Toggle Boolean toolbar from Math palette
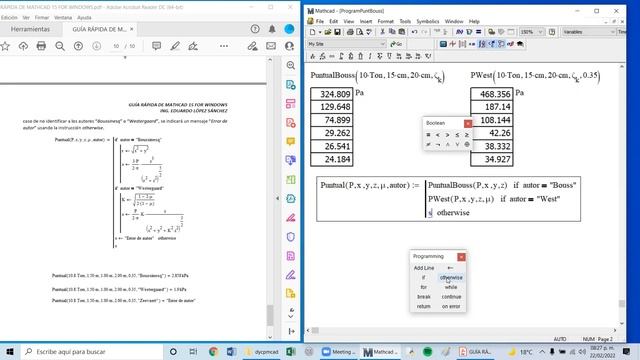The height and width of the screenshot is (360, 640). (x=491, y=44)
